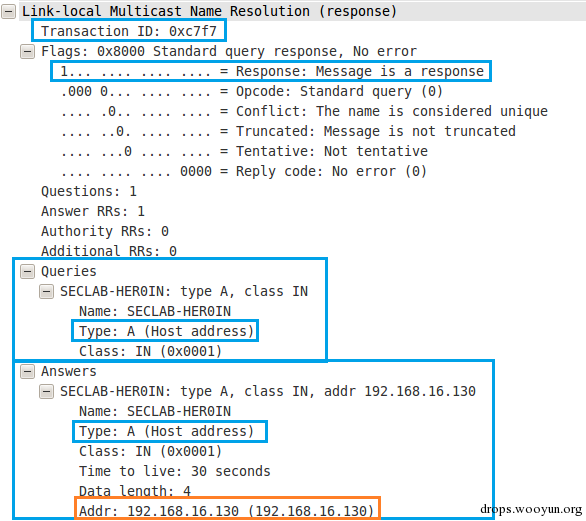The height and width of the screenshot is (521, 586).
Task: Select the Additional RRs: 0 row
Action: [109, 251]
